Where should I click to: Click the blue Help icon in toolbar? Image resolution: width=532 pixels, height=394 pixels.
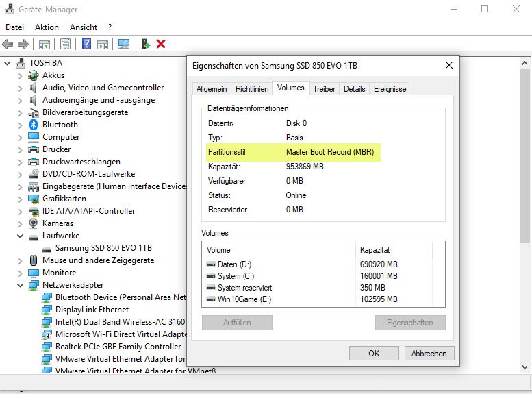click(x=87, y=45)
